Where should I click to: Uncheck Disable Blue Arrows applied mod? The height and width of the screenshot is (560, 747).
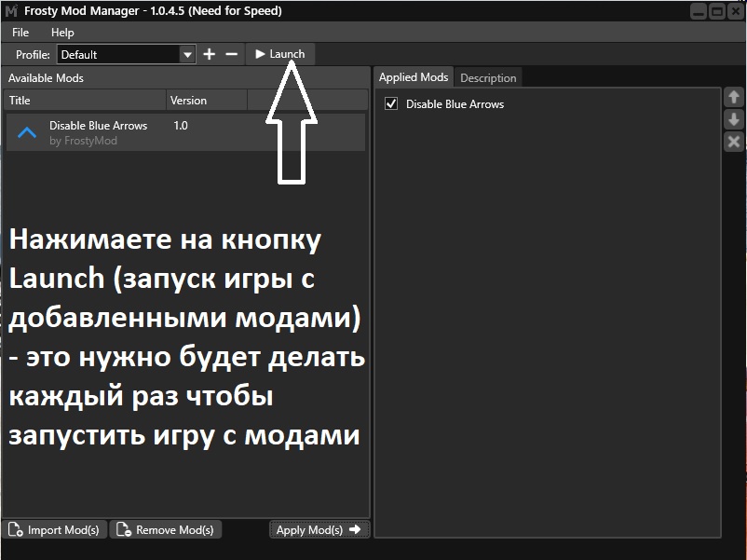coord(391,103)
